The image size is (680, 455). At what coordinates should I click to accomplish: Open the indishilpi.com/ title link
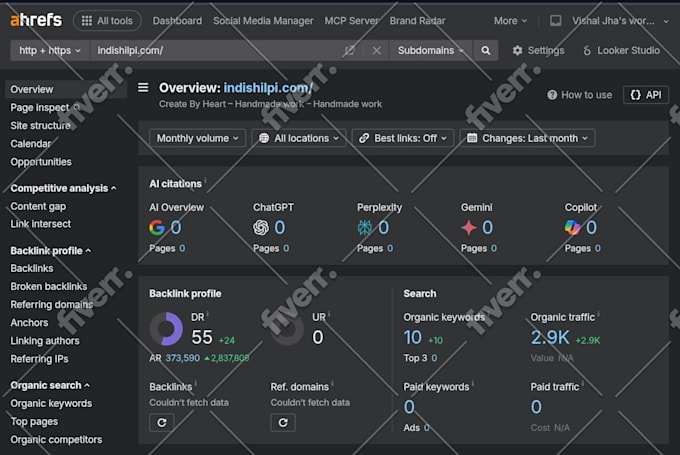coord(268,88)
